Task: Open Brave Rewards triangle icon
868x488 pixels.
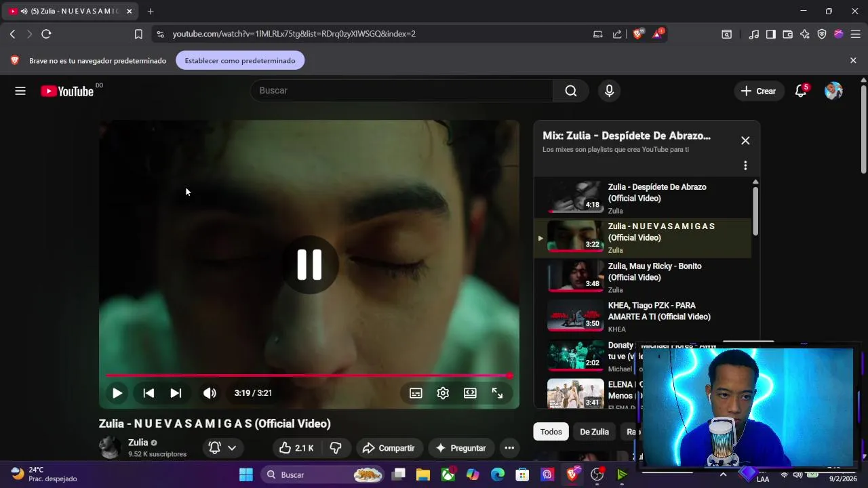Action: coord(658,33)
